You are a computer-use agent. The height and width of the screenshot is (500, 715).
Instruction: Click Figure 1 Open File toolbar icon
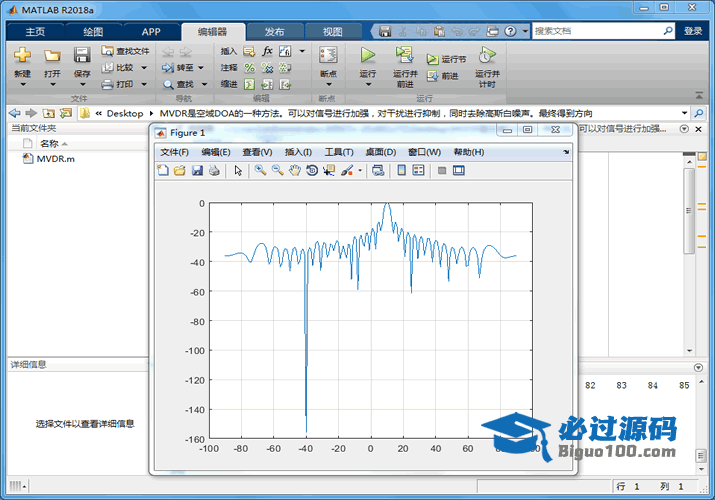point(180,170)
